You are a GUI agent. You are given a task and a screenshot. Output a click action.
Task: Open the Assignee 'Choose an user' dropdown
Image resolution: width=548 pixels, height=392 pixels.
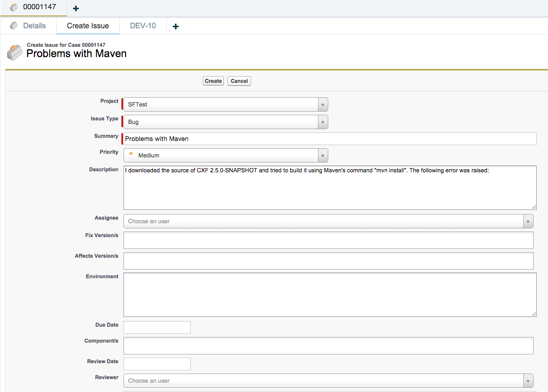(528, 221)
